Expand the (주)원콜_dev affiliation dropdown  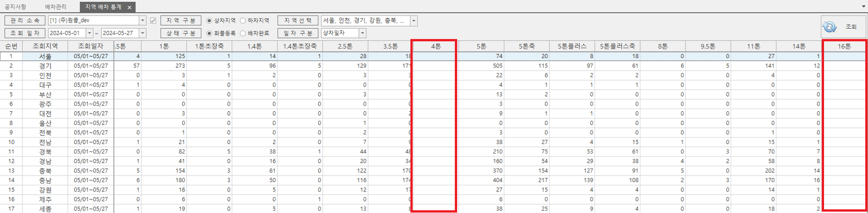143,21
